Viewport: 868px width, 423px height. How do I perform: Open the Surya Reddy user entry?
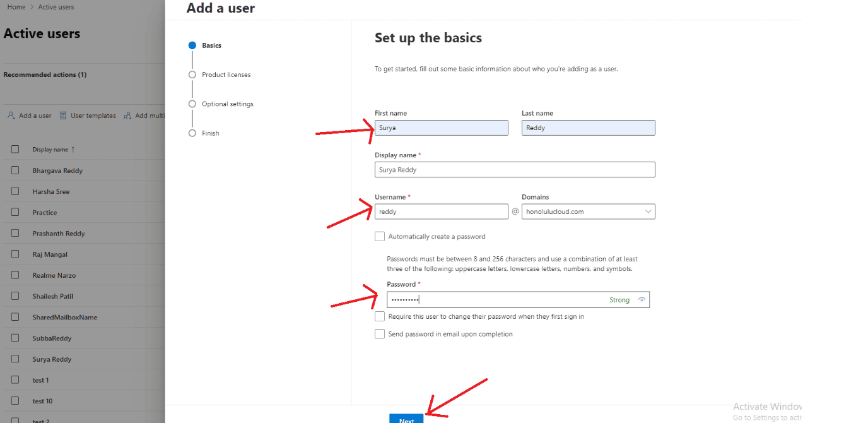(52, 359)
